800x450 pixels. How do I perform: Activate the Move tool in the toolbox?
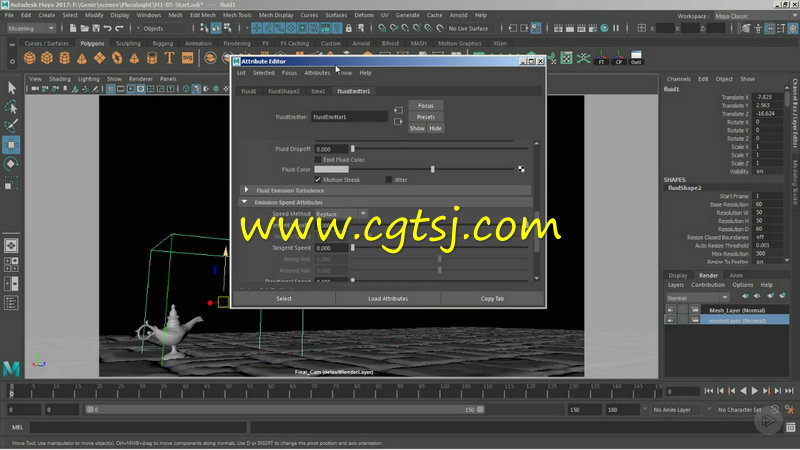11,144
